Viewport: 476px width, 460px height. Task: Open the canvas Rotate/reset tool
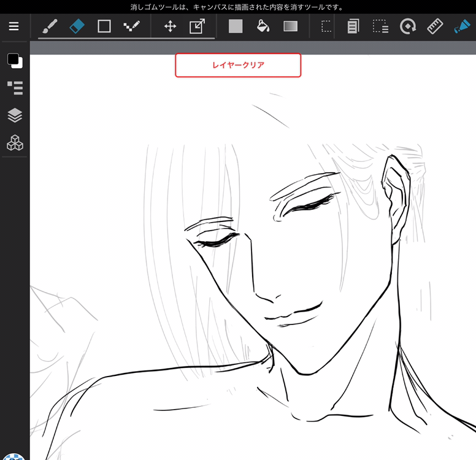[408, 26]
